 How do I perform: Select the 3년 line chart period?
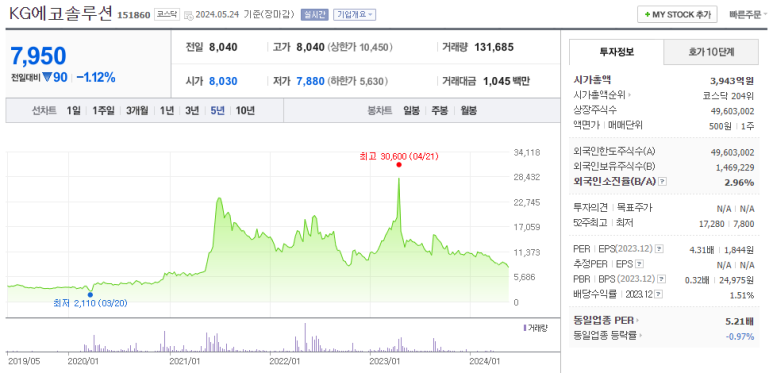point(192,110)
